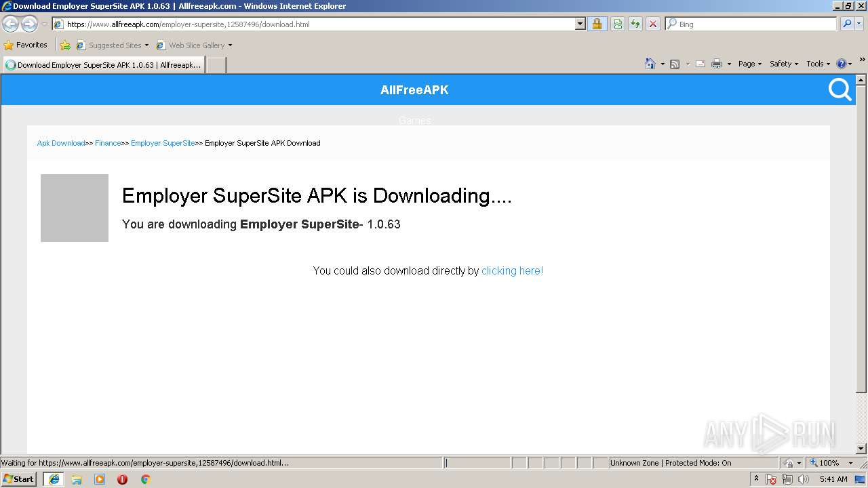This screenshot has height=488, width=868.
Task: Launch Windows Media Player taskbar icon
Action: [100, 479]
